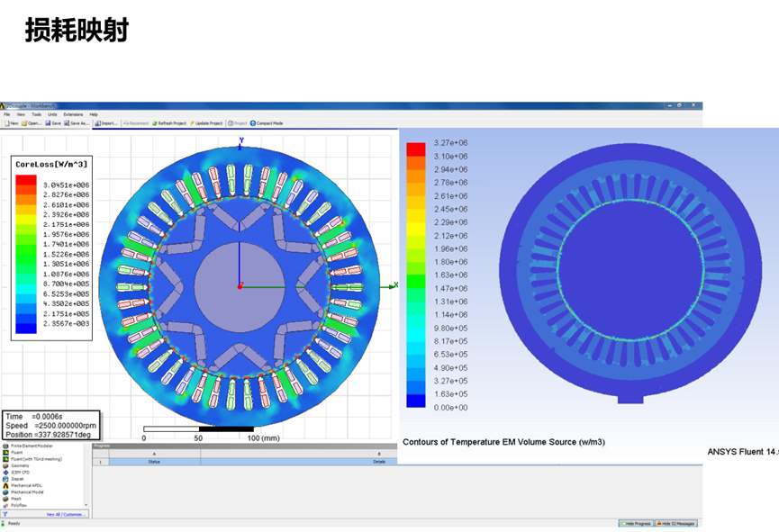Open the Extensions menu

click(73, 114)
